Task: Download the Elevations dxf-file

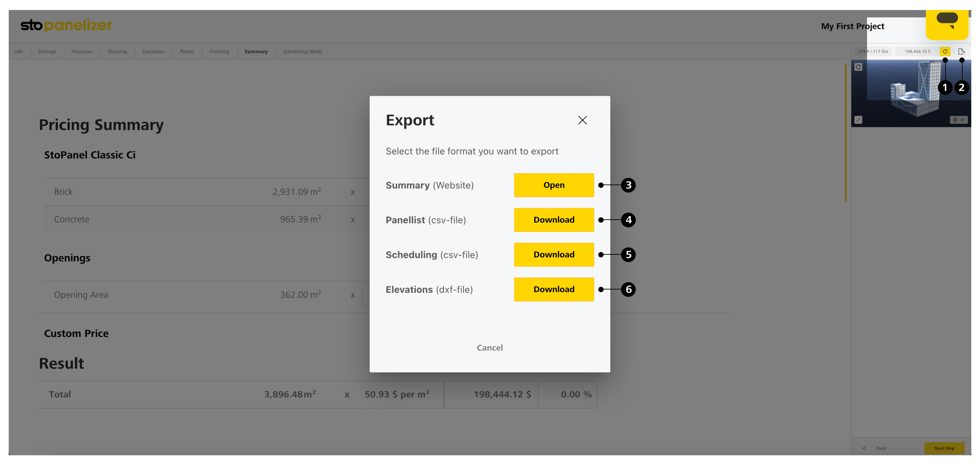Action: [x=554, y=289]
